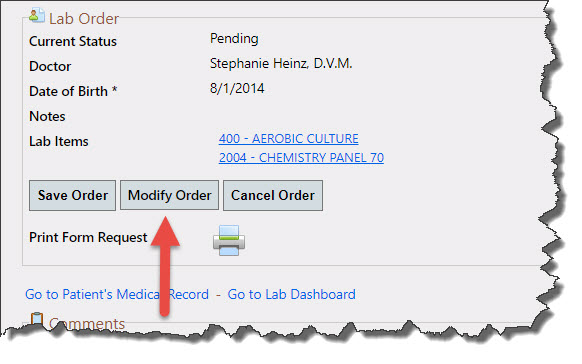
Task: Click the Current Status label
Action: (73, 41)
